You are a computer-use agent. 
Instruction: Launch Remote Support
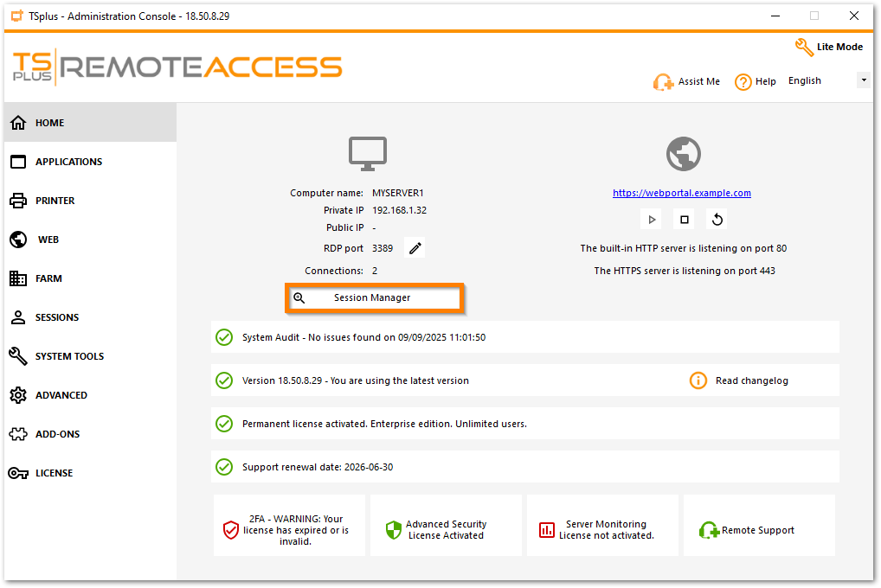[x=748, y=530]
